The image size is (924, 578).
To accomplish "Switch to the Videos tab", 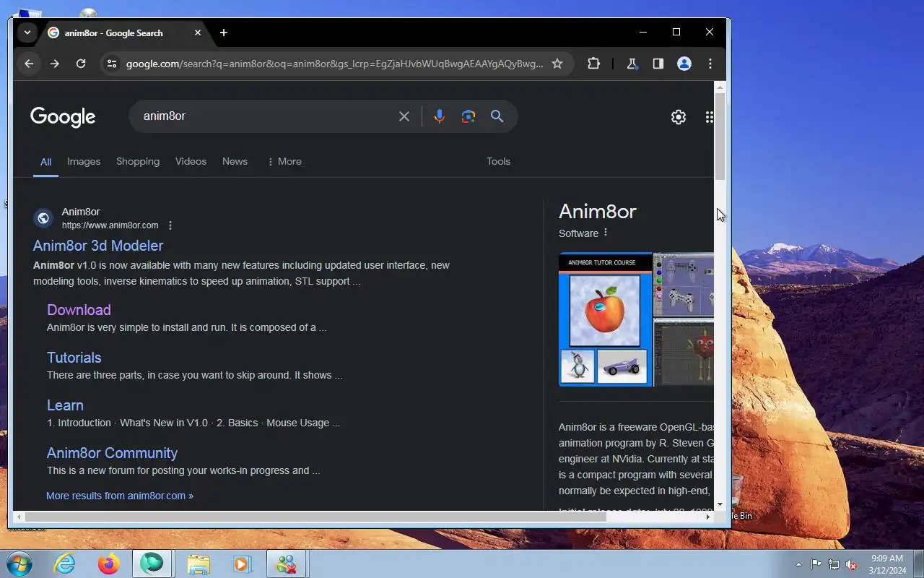I will (191, 161).
